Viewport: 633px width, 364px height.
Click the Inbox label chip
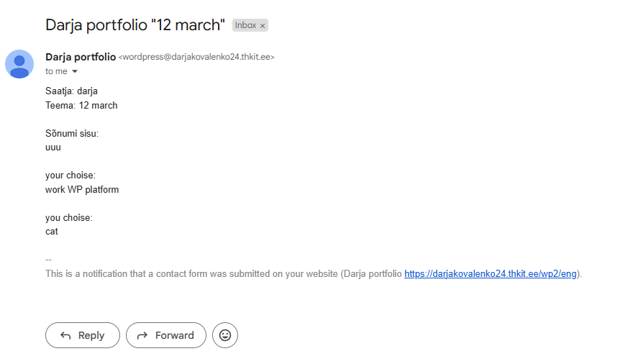(245, 25)
